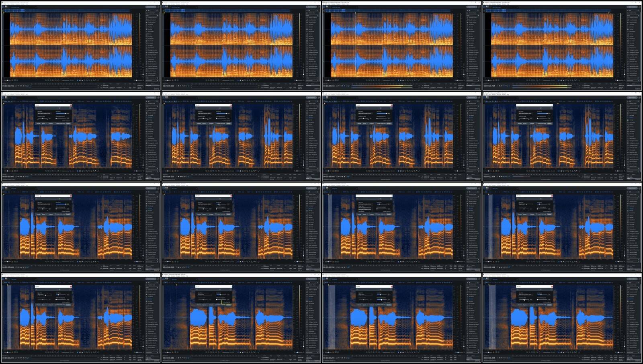Open the thumbnail showing timecode 00:00:38.724

click(562, 46)
